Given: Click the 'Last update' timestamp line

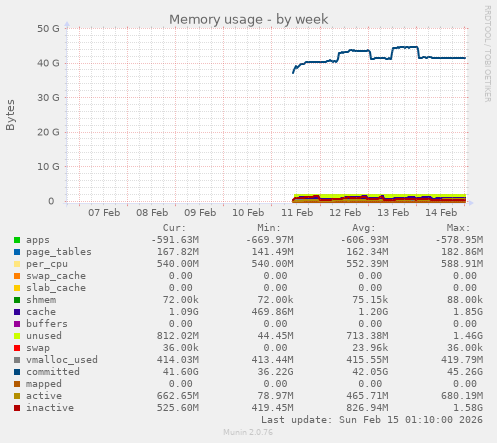Looking at the screenshot, I should [372, 420].
